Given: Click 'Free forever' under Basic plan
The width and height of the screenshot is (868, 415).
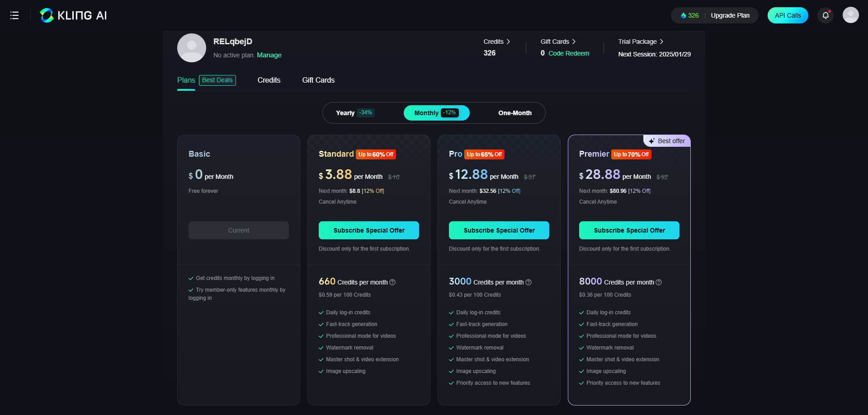Looking at the screenshot, I should point(203,191).
